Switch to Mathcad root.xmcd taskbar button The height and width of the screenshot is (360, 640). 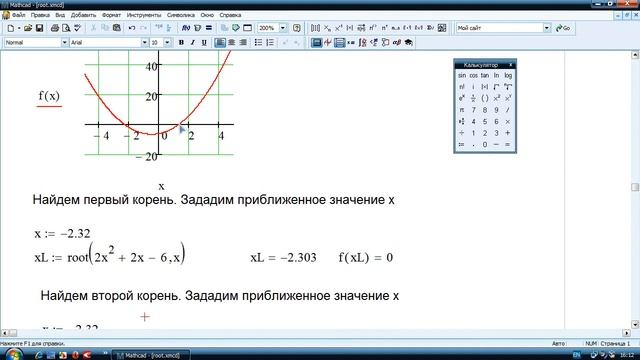(151, 355)
